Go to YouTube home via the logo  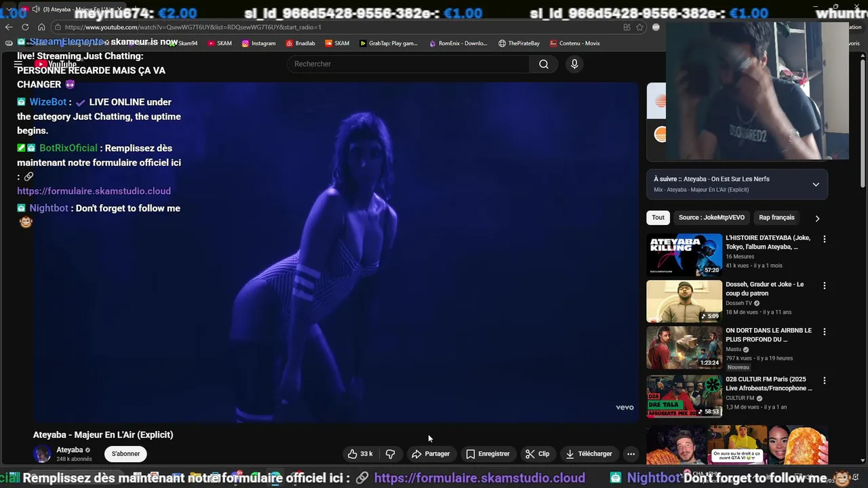(x=56, y=64)
